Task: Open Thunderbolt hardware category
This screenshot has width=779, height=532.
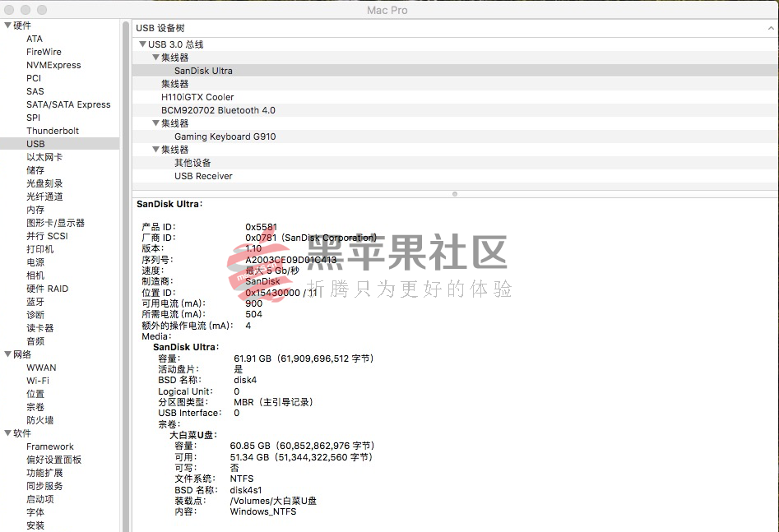Action: coord(52,131)
